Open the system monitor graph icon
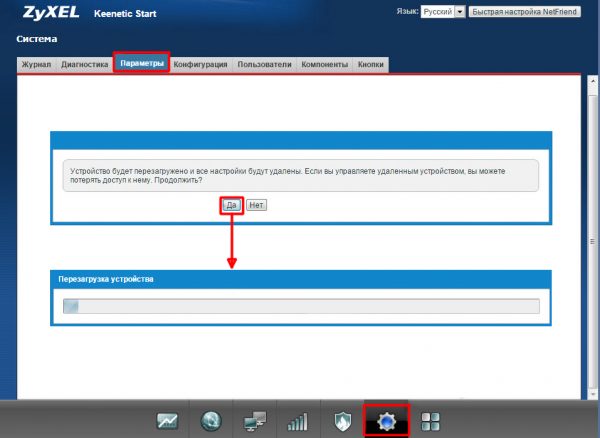 (x=167, y=421)
